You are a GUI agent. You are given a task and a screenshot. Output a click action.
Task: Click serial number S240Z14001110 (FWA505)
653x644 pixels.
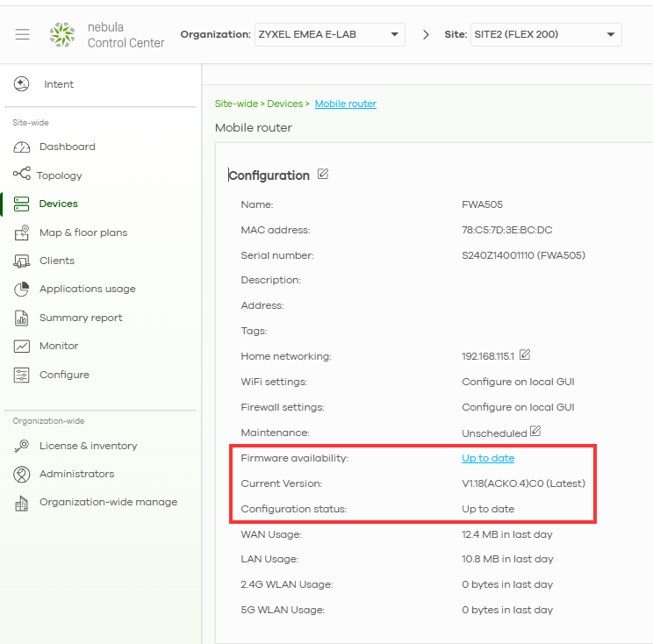[523, 255]
